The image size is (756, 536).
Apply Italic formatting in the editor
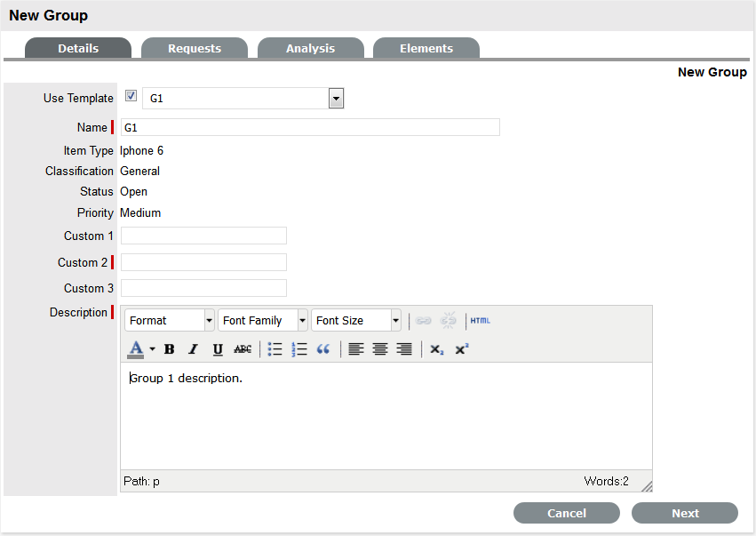193,349
